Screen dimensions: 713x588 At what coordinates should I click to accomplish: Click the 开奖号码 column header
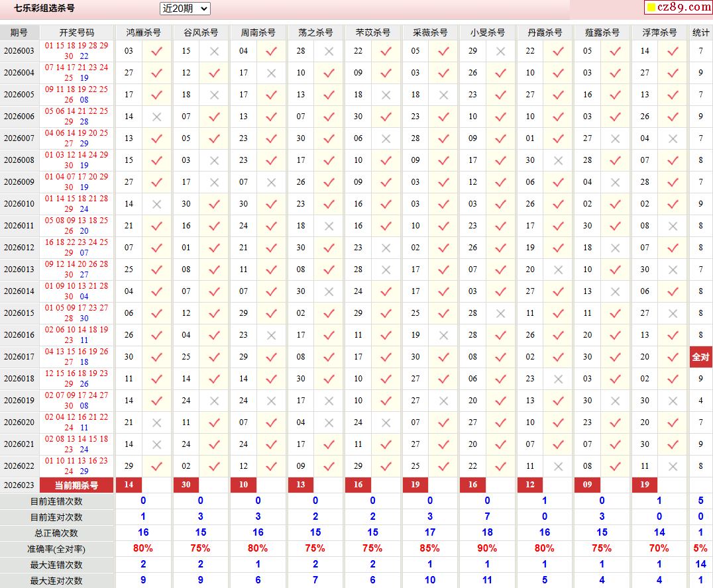(77, 32)
